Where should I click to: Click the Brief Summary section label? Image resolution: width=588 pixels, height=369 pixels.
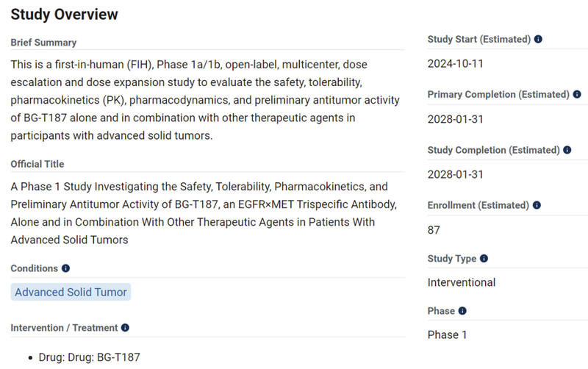(x=43, y=43)
